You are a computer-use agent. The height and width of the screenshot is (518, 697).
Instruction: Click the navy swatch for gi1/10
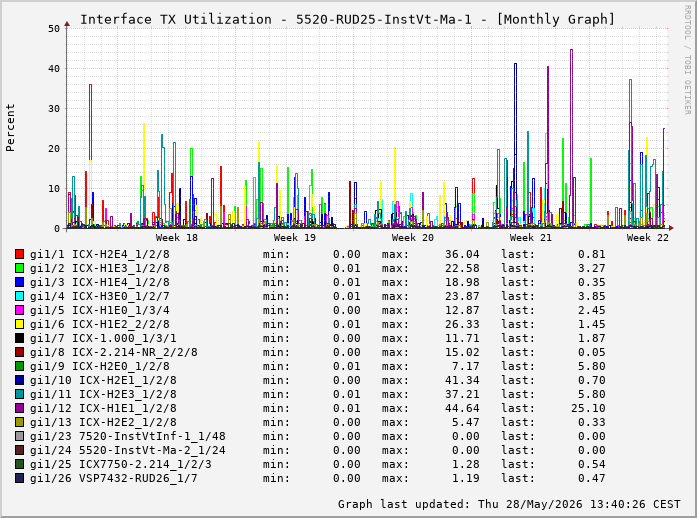tap(19, 380)
